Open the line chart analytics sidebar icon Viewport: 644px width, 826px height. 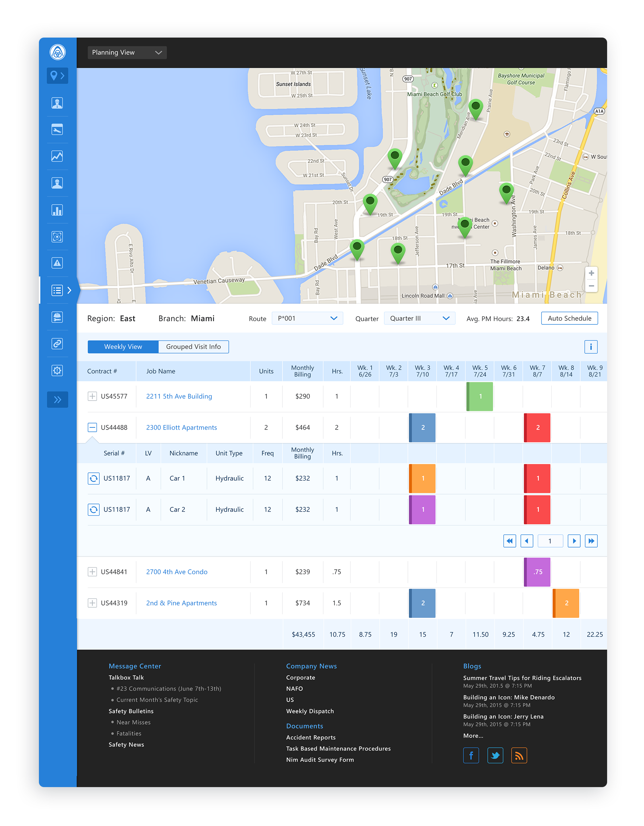click(x=57, y=156)
